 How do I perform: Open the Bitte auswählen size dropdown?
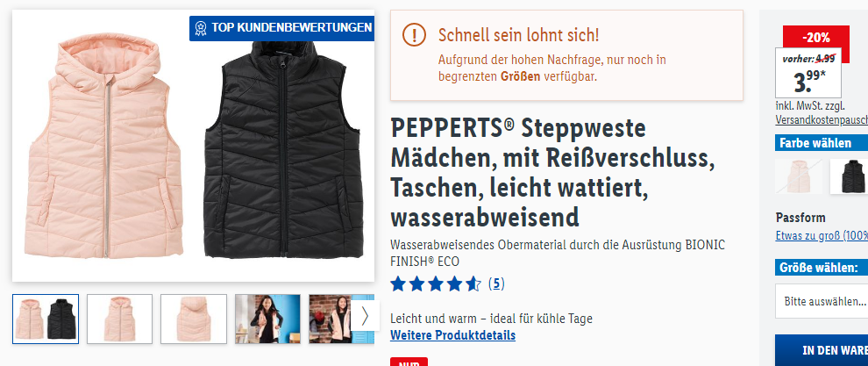(822, 301)
